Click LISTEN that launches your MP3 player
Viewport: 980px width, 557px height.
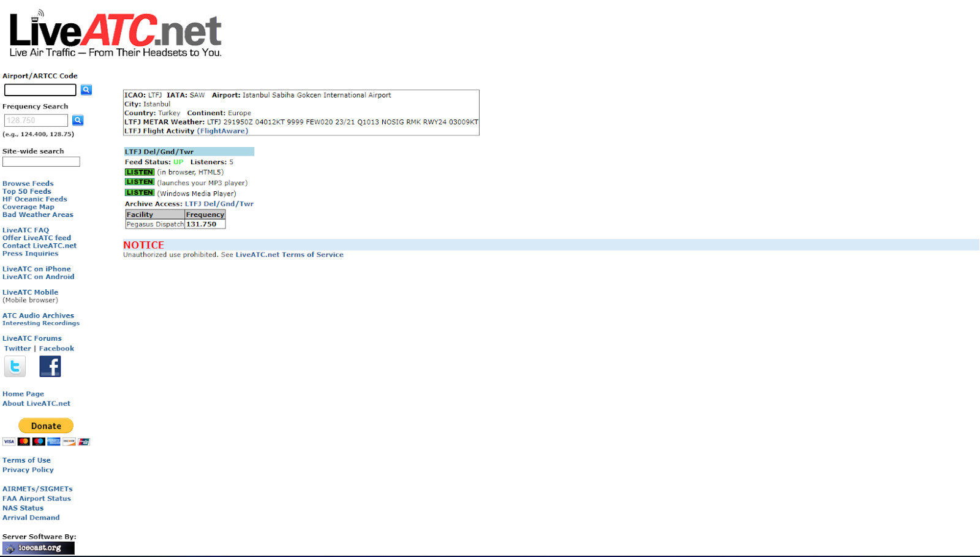click(140, 182)
